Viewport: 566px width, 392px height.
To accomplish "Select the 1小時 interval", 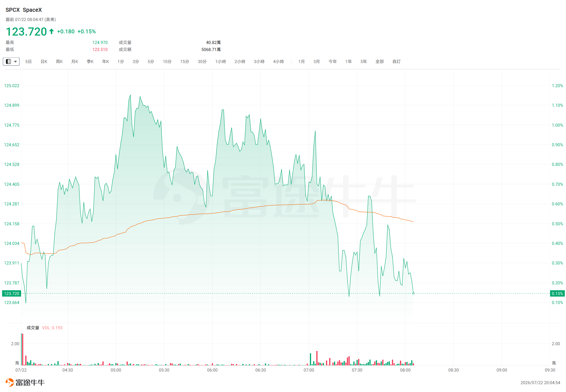I will [x=221, y=62].
